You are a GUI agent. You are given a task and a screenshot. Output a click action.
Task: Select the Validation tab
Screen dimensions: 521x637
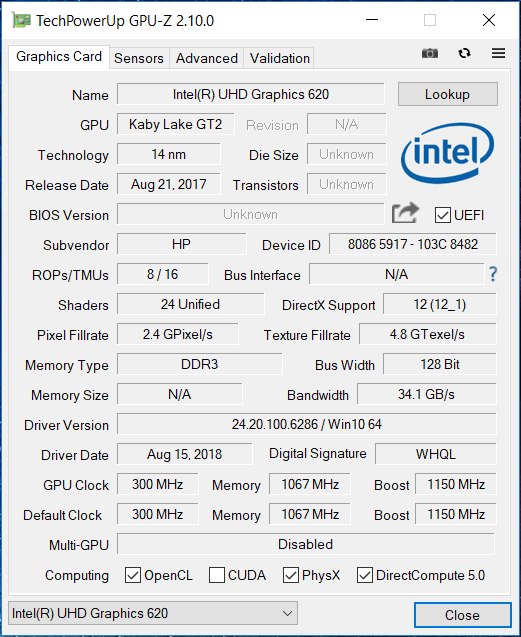click(x=279, y=58)
